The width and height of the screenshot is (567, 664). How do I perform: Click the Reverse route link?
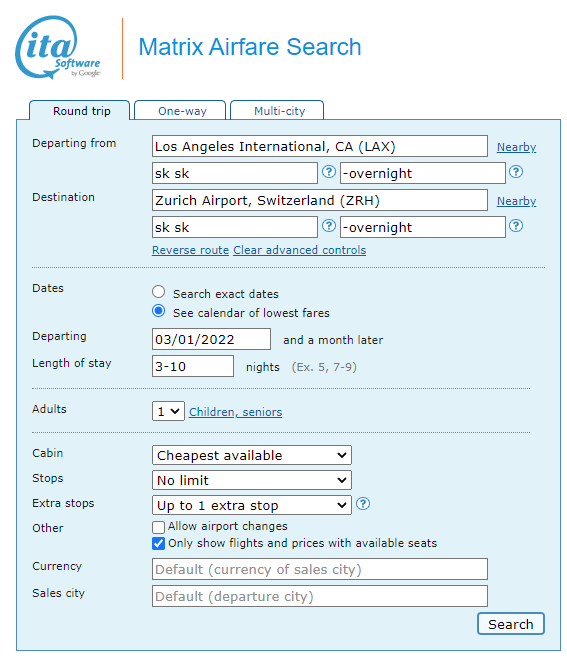tap(191, 250)
